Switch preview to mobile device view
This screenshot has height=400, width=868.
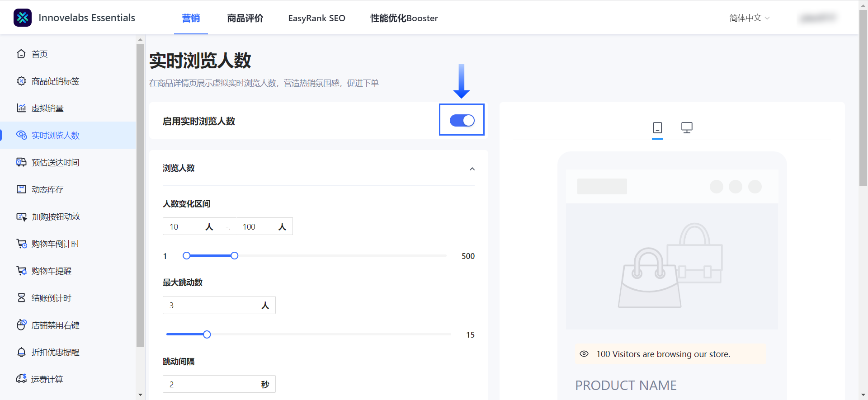[657, 128]
